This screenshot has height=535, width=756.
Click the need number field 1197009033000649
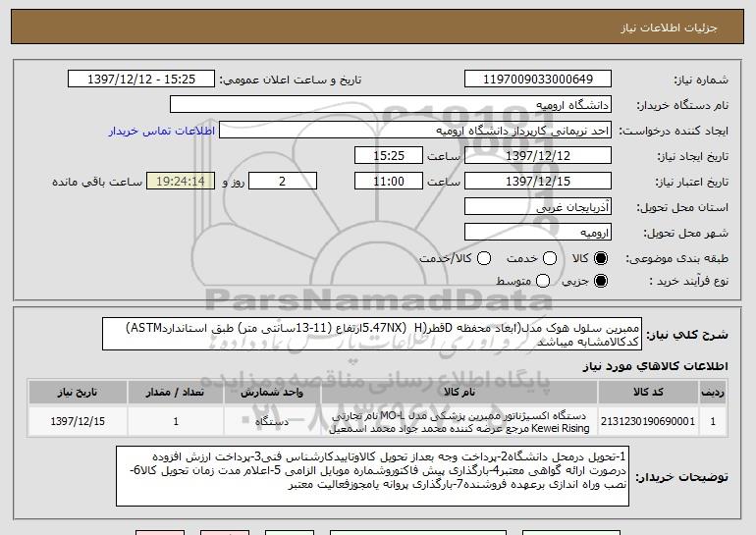tap(538, 80)
